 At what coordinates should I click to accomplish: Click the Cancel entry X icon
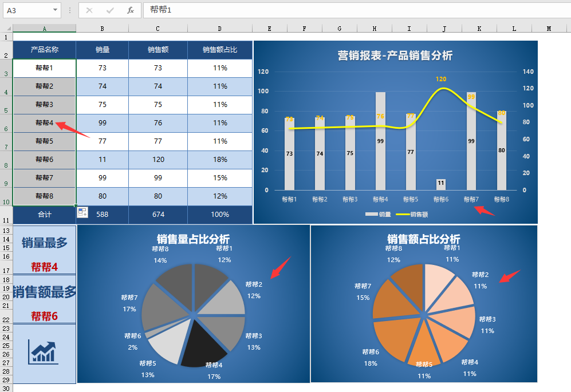click(89, 10)
